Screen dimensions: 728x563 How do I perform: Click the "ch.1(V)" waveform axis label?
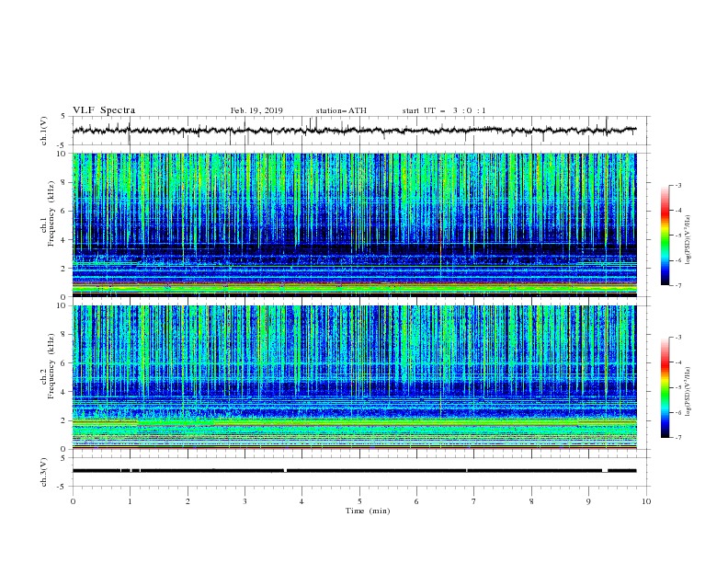pos(44,131)
